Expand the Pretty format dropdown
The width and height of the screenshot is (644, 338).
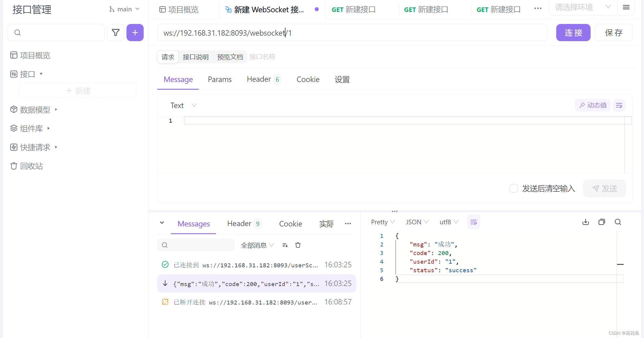pyautogui.click(x=382, y=222)
